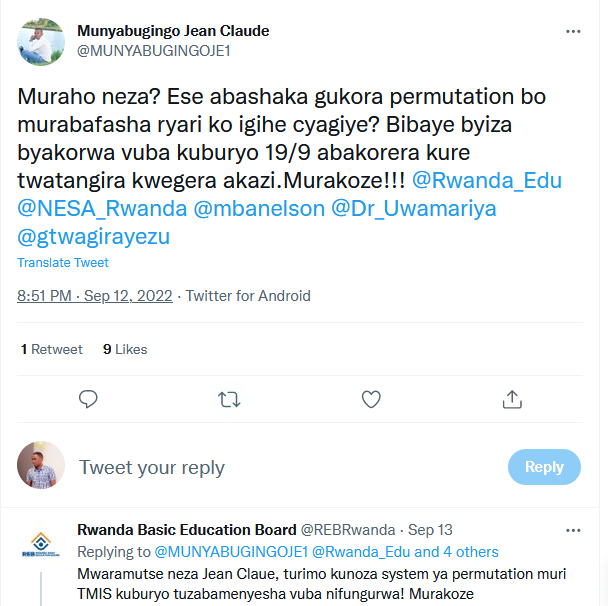The height and width of the screenshot is (606, 608).
Task: Open the 8:51 PM tweet timestamp
Action: (x=95, y=296)
